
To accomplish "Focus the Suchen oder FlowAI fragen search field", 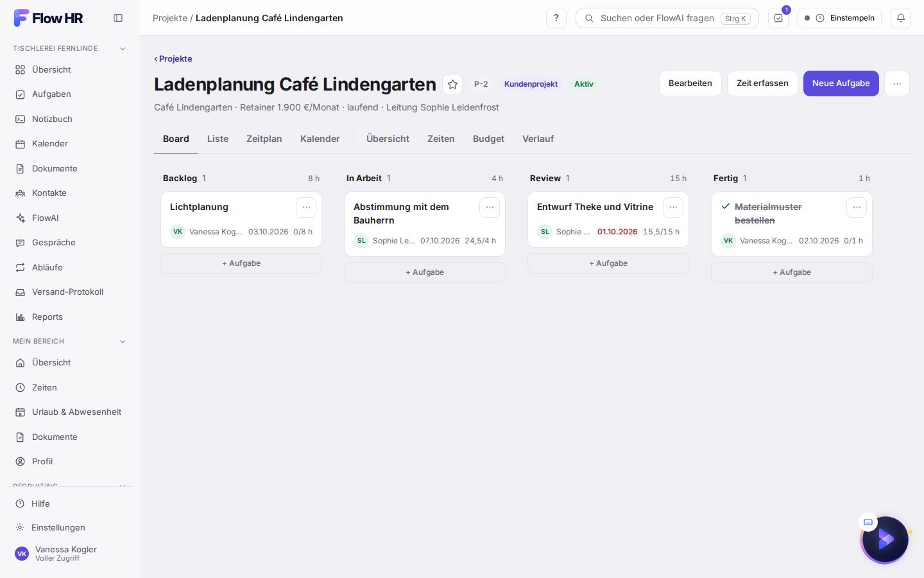I will click(x=667, y=18).
